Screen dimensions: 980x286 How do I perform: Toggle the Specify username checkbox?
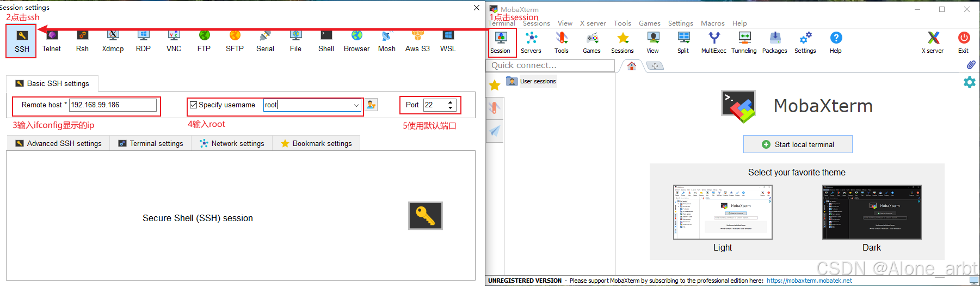pos(193,105)
